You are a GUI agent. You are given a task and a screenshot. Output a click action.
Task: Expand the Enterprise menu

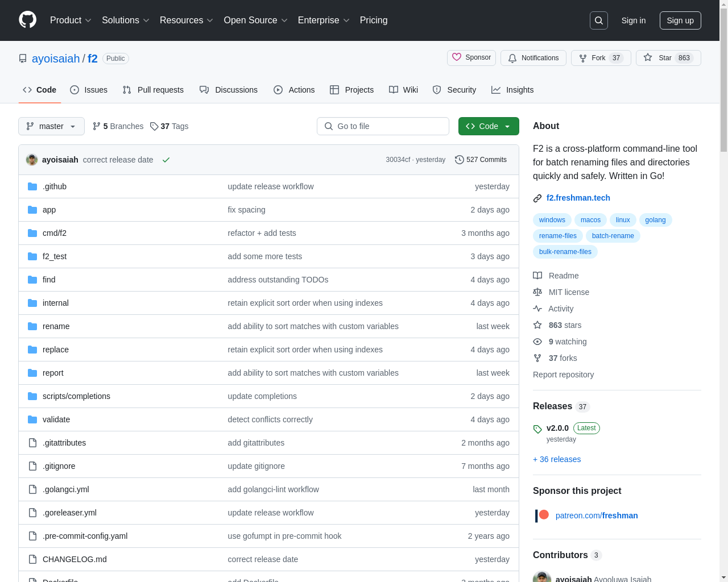coord(324,20)
